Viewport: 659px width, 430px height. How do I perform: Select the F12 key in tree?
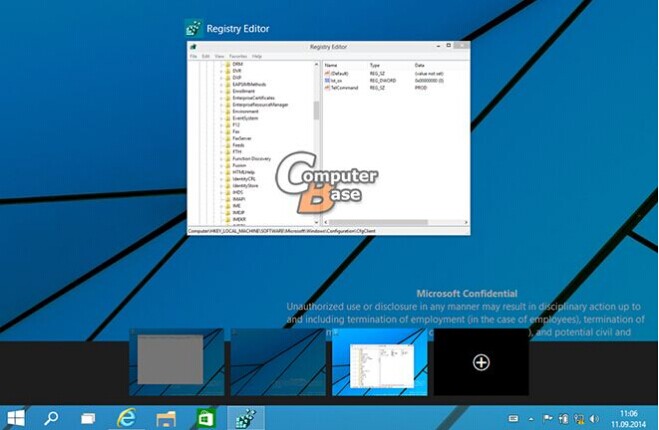(236, 125)
